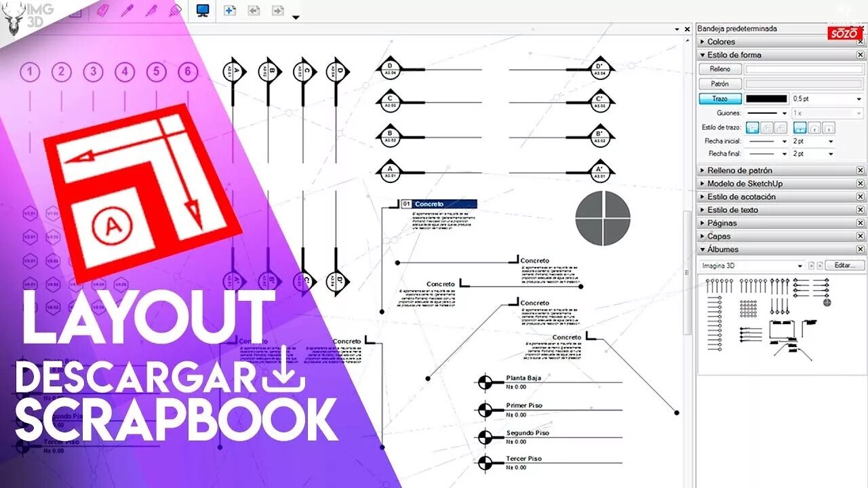Expand the Colores panel
The image size is (868, 488).
click(x=703, y=42)
